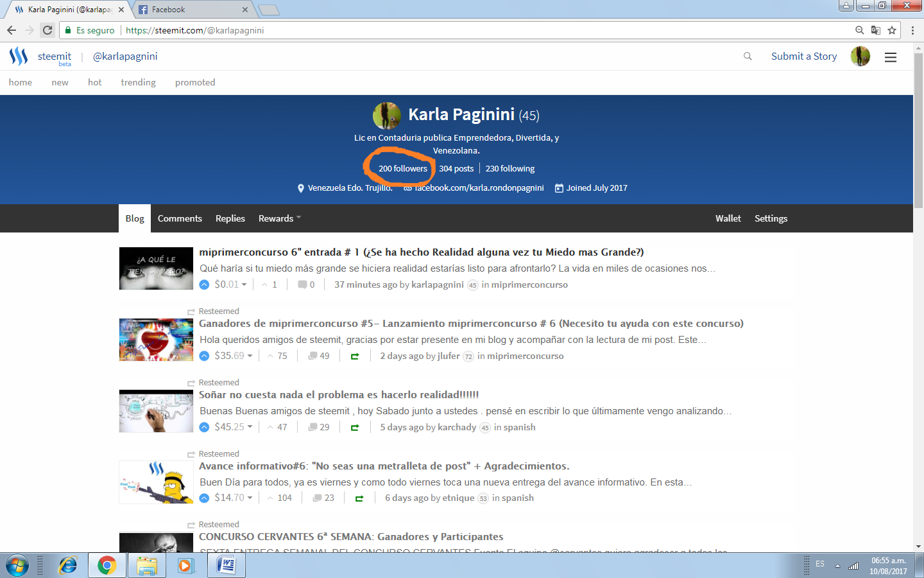Open the search magnifier in Steemit header

tap(748, 57)
